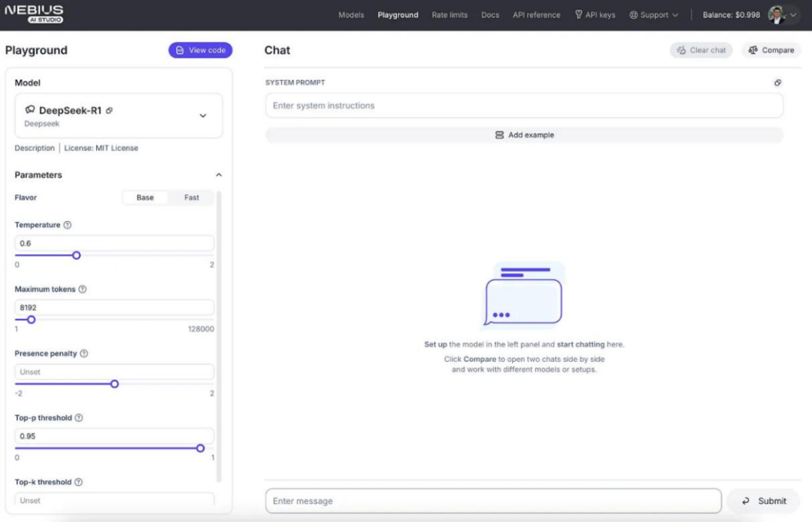
Task: Click the copy icon next to DeepSeek-R1
Action: 110,111
